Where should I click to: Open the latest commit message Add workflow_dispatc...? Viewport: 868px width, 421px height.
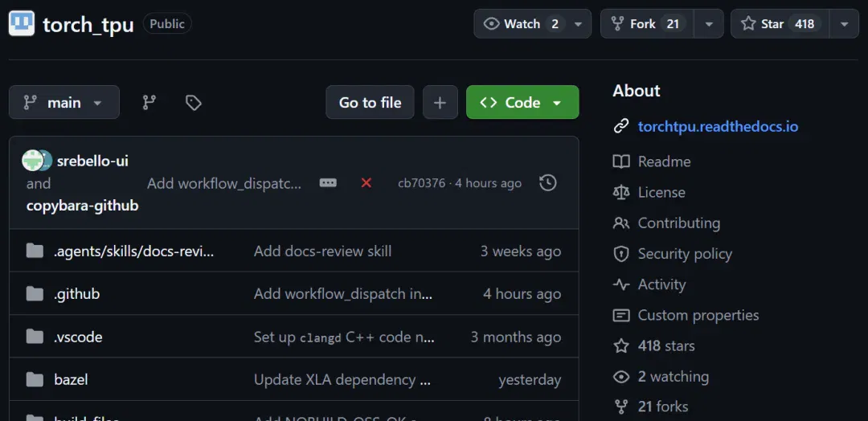[x=224, y=183]
